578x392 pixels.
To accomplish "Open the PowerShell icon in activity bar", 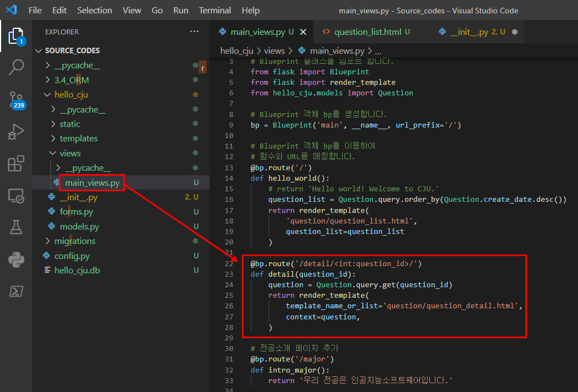I will 16,292.
